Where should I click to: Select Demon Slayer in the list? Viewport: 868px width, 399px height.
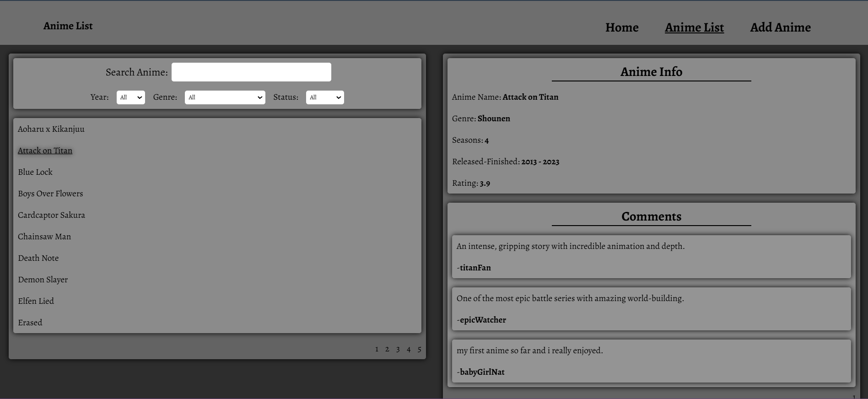pos(43,280)
